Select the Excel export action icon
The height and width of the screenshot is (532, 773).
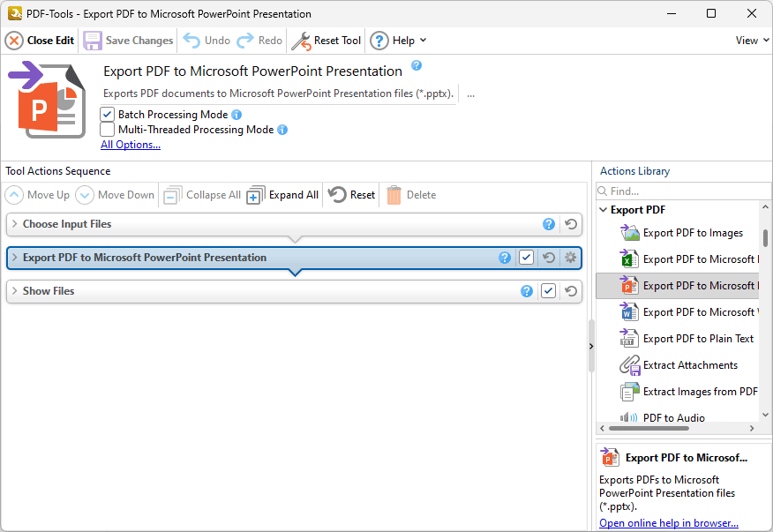tap(629, 259)
